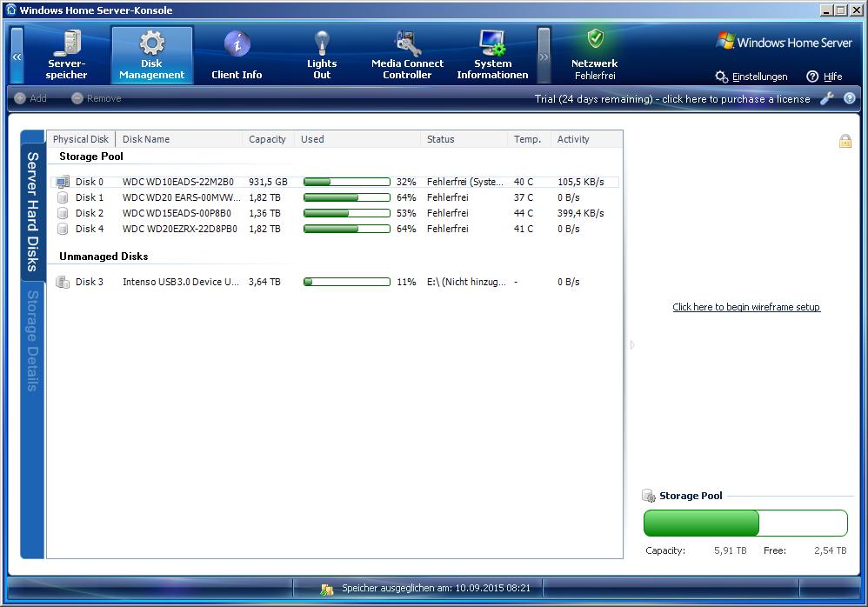The height and width of the screenshot is (607, 868).
Task: Collapse the right panel with splitter arrow
Action: coord(632,345)
